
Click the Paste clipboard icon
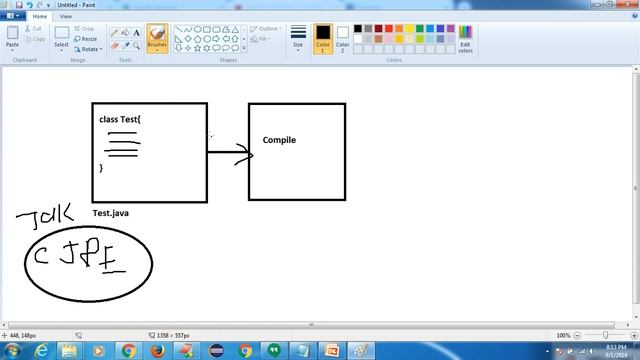tap(12, 33)
